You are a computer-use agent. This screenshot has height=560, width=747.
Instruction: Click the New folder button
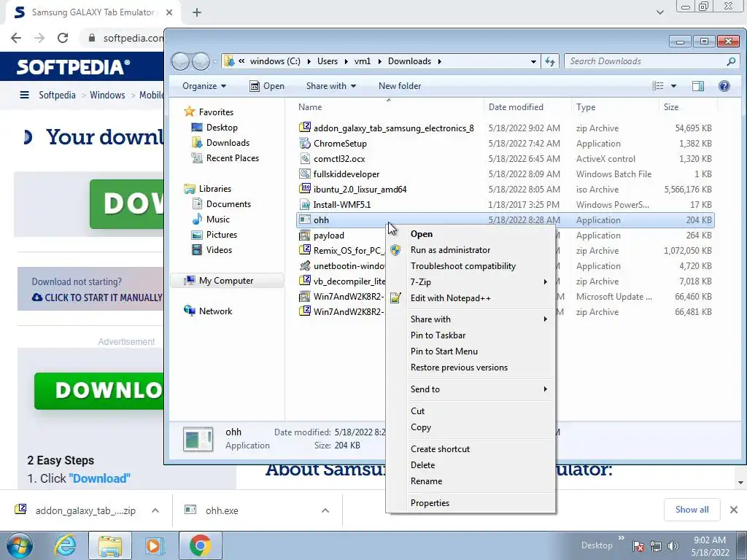coord(400,86)
